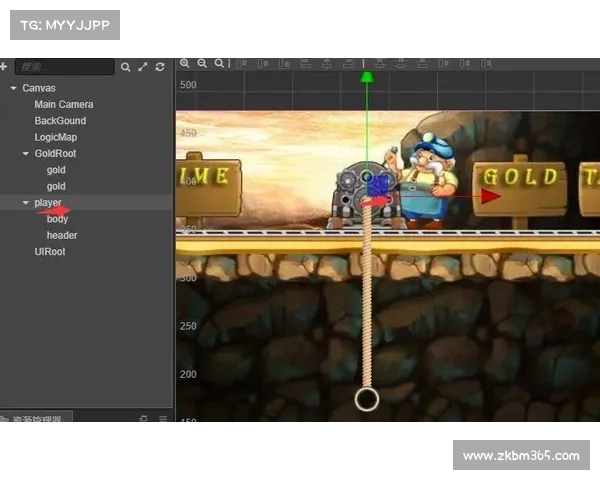This screenshot has height=480, width=600.
Task: Collapse the Canvas node
Action: (x=13, y=88)
